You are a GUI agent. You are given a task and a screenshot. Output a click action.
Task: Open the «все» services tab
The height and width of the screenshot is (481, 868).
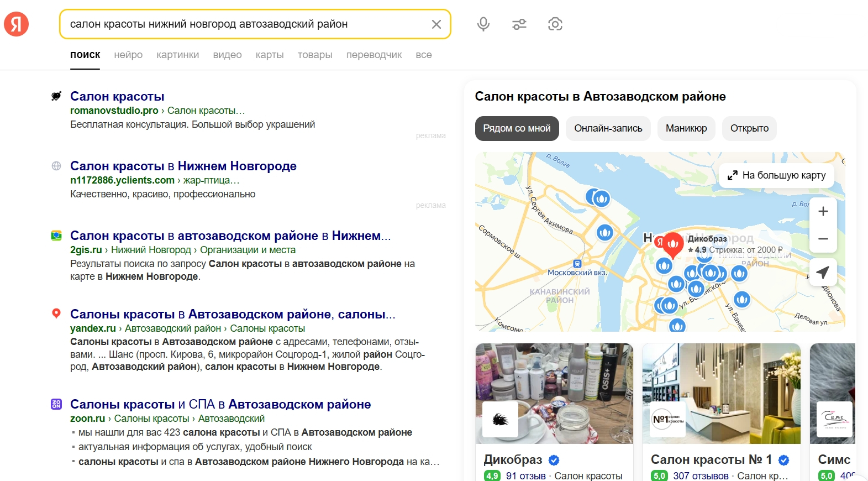[x=424, y=55]
